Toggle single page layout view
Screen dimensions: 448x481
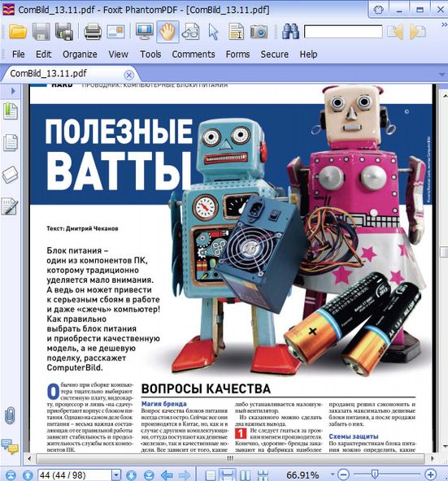(211, 475)
